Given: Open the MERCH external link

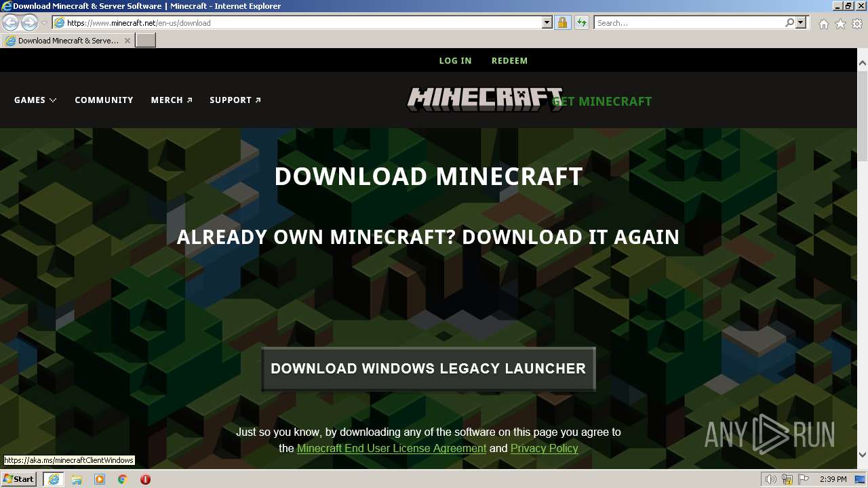Looking at the screenshot, I should coord(172,100).
